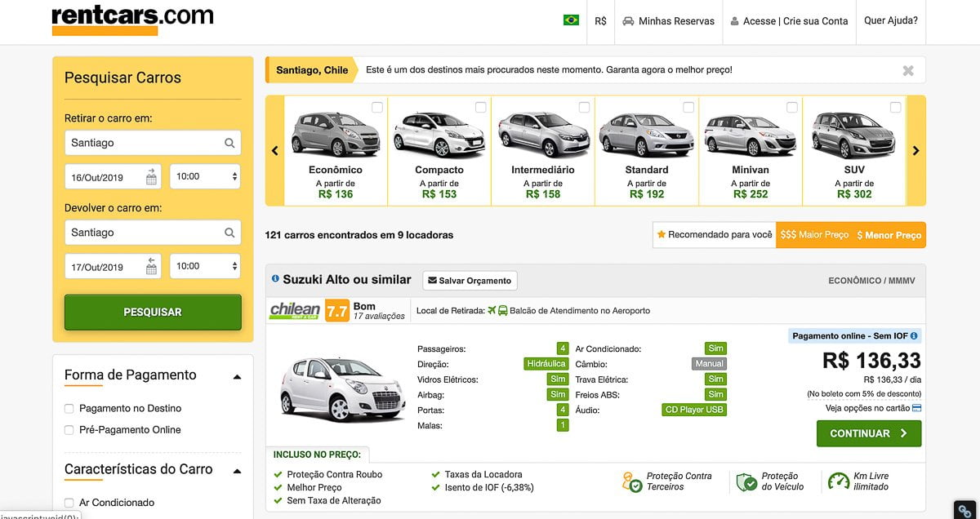The width and height of the screenshot is (980, 519).
Task: Collapse the Forma de Pagamento section
Action: pyautogui.click(x=237, y=377)
